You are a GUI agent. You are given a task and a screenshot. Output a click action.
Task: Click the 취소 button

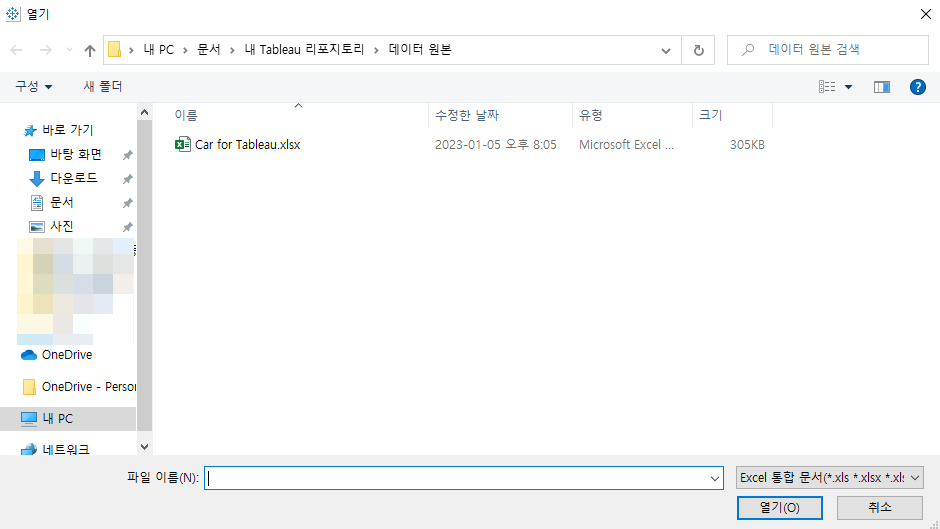point(879,508)
